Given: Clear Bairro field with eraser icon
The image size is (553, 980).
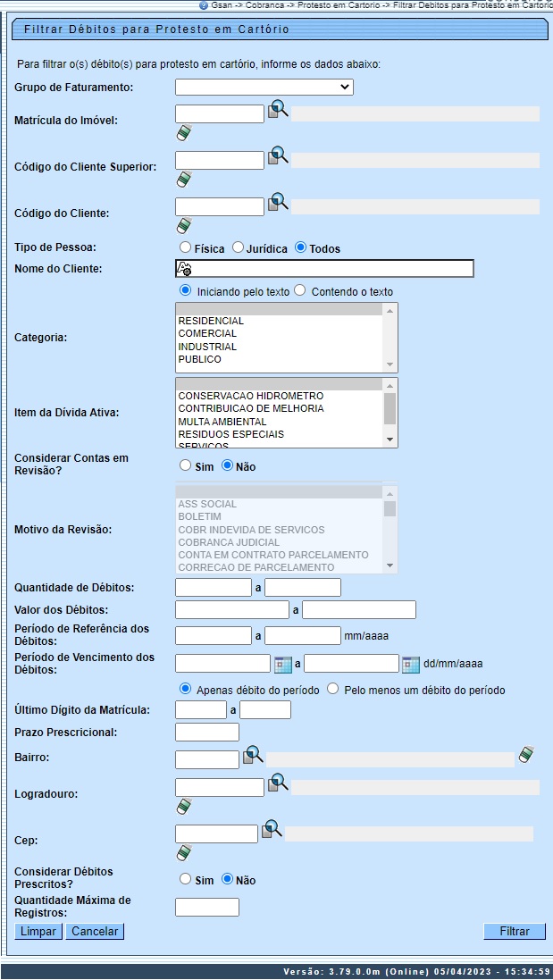Looking at the screenshot, I should [x=527, y=755].
